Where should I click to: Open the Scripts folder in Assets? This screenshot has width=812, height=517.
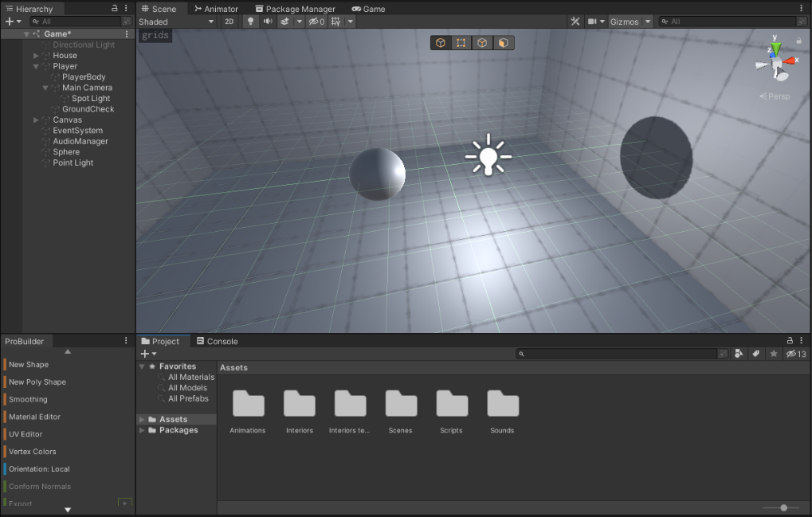pos(451,404)
